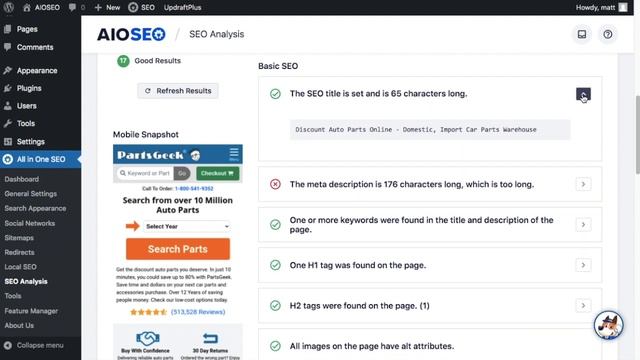
Task: Open General Settings submenu
Action: pos(31,194)
